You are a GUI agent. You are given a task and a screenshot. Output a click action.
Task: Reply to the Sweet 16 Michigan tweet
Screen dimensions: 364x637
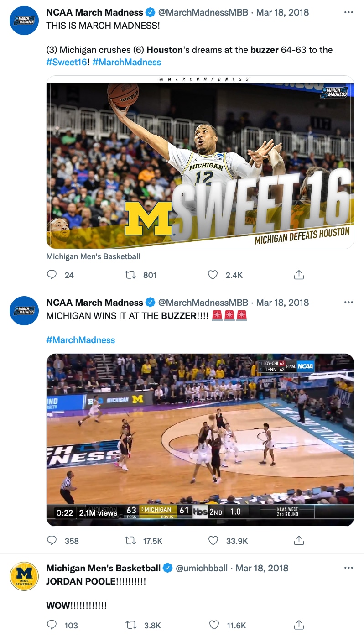tap(52, 275)
